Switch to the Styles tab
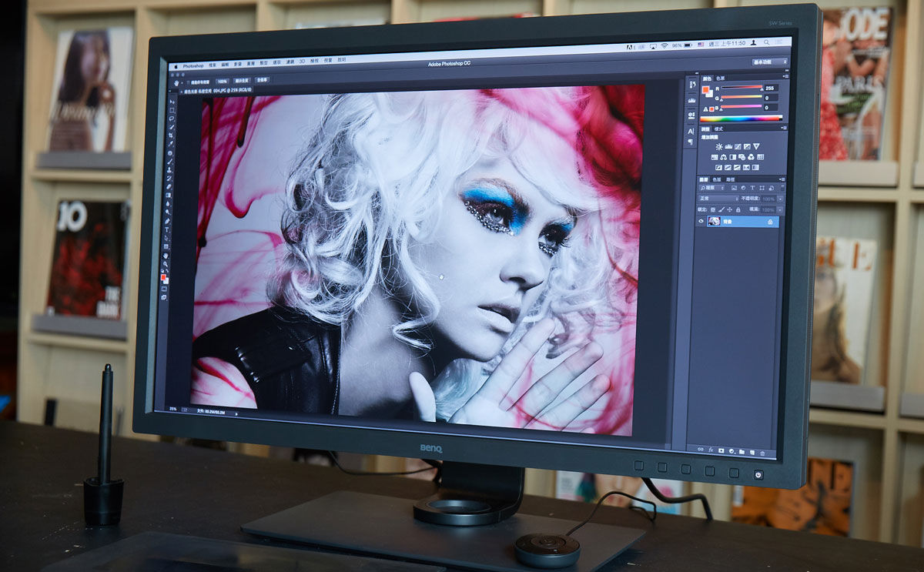The width and height of the screenshot is (924, 572). click(x=718, y=129)
